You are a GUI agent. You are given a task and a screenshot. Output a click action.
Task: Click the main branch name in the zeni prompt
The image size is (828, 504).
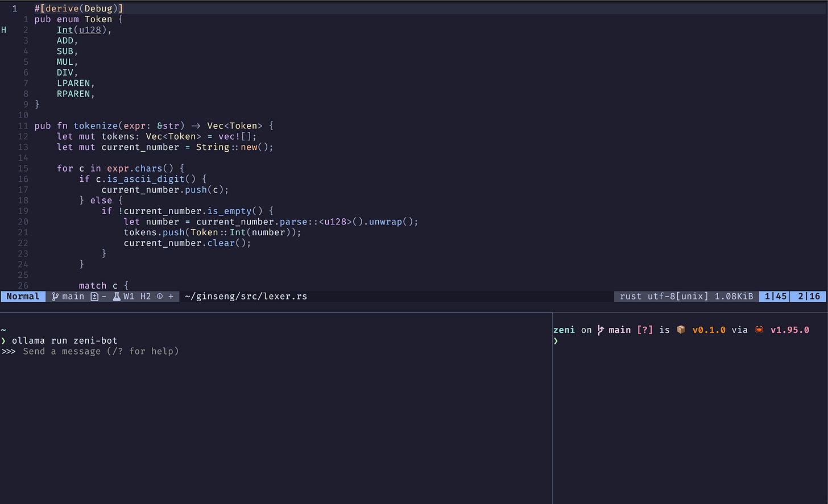[x=619, y=330]
